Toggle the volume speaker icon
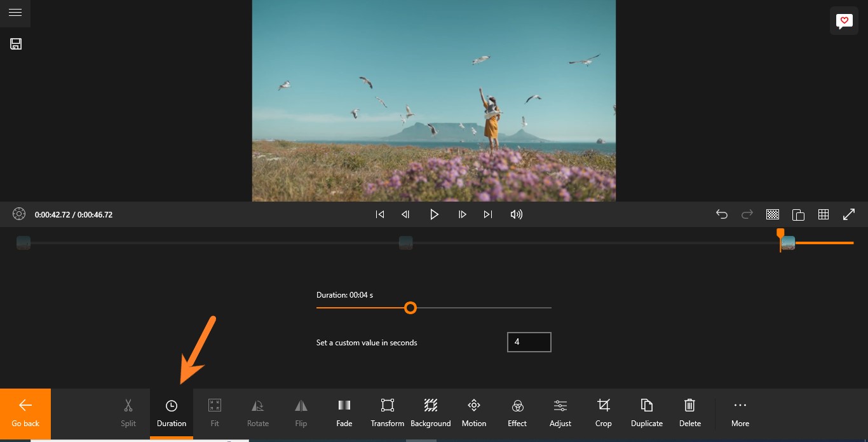868x442 pixels. [x=517, y=214]
